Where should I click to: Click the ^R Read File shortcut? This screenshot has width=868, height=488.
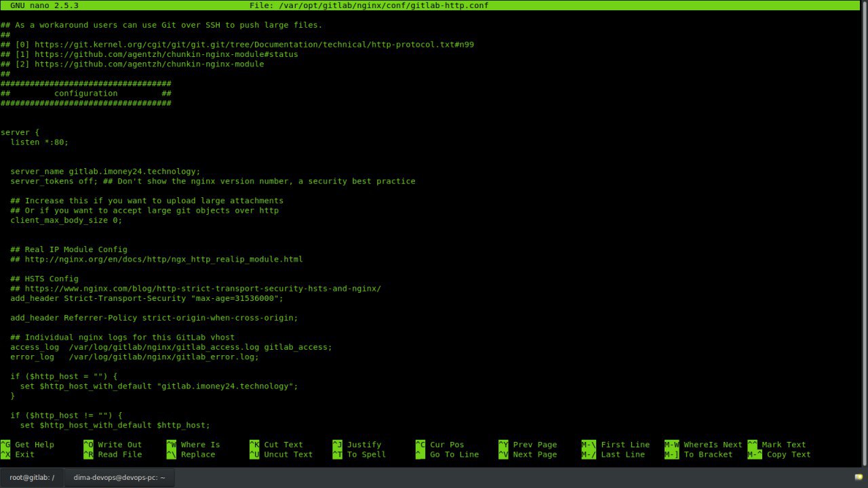(x=113, y=455)
